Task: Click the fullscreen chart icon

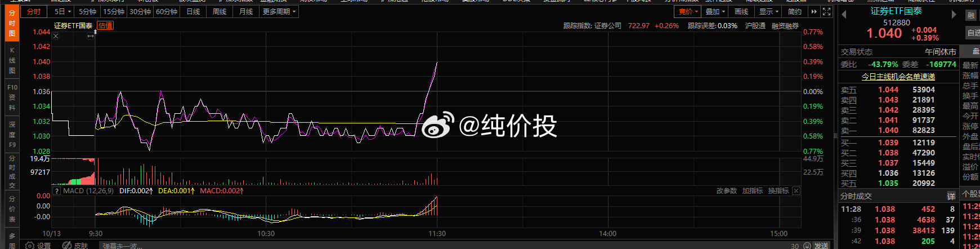Action: coord(827,11)
